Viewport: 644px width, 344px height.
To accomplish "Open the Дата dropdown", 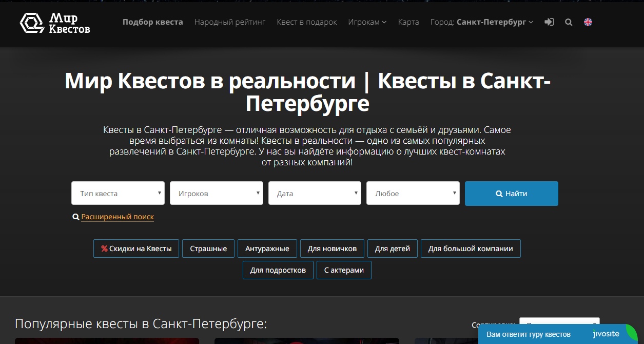I will (315, 194).
